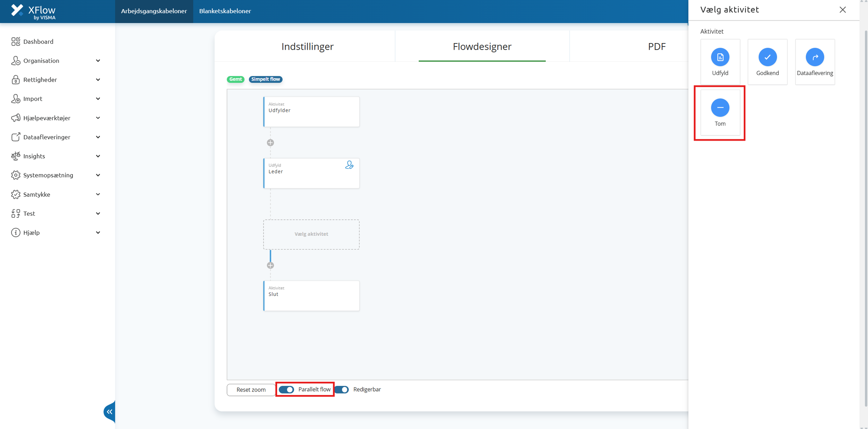Select the Tom activity icon
Image resolution: width=868 pixels, height=429 pixels.
coord(720,108)
